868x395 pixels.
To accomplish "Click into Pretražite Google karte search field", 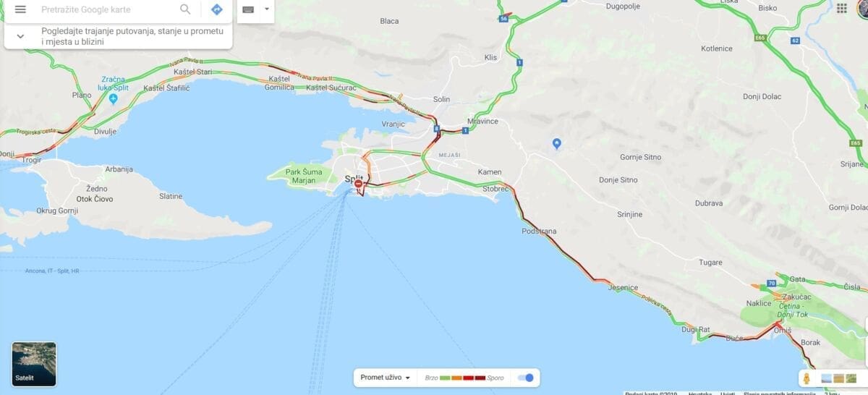I will 107,9.
